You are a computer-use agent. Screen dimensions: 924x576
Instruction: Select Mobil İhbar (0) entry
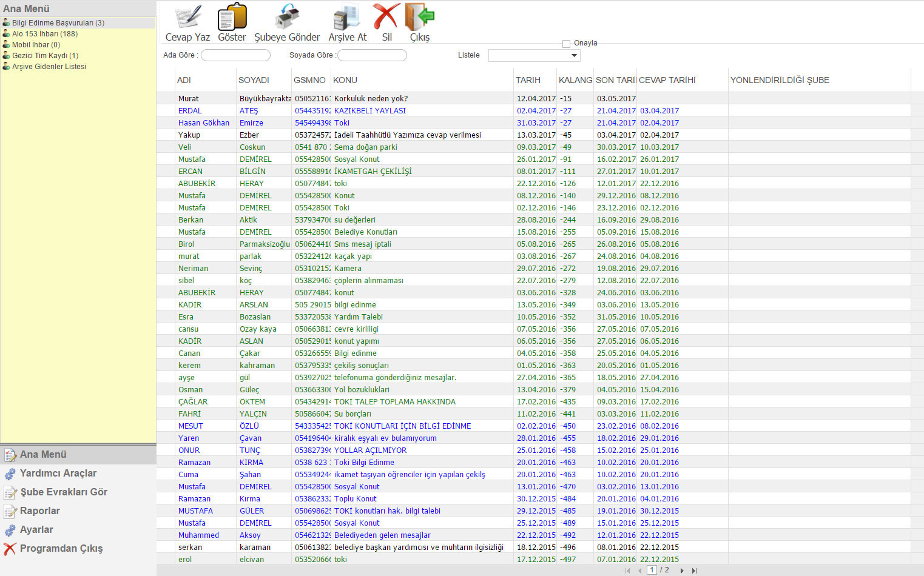coord(36,45)
